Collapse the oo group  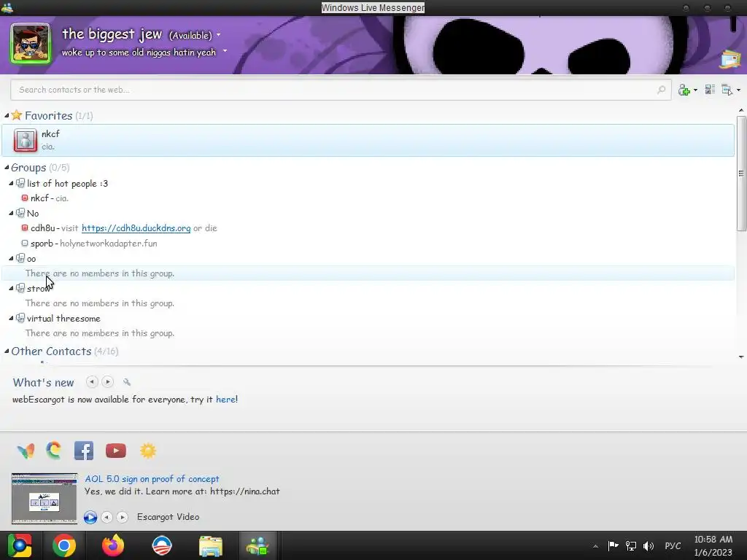(x=11, y=259)
